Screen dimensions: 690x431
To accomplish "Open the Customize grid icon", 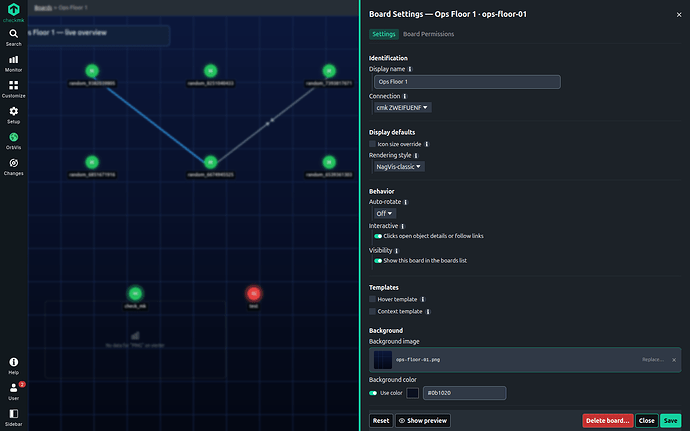I will tap(14, 89).
